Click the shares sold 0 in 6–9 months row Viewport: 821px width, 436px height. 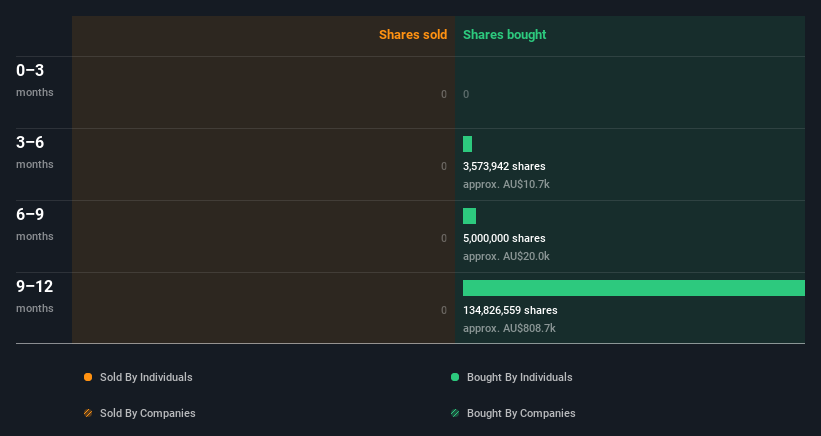pyautogui.click(x=444, y=238)
